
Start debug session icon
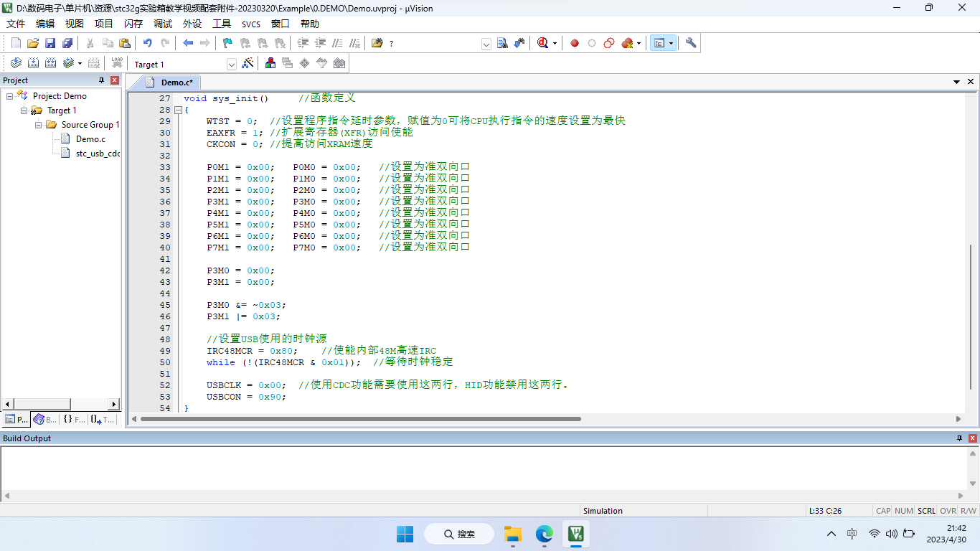[542, 43]
